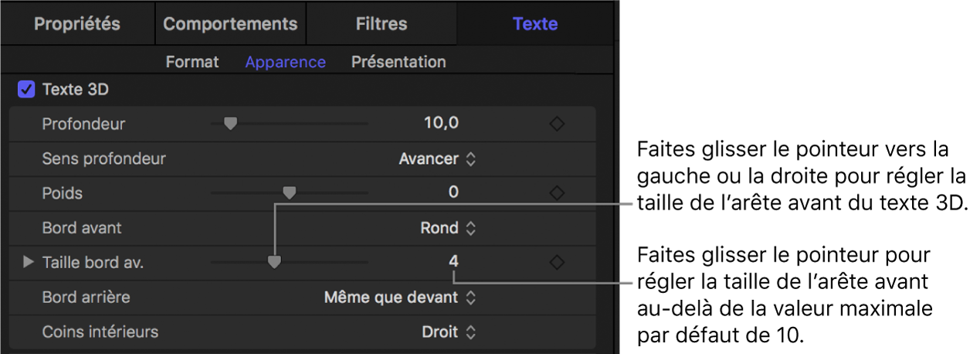Switch to the Propriétés tab
Screen dimensions: 980x354
[76, 23]
